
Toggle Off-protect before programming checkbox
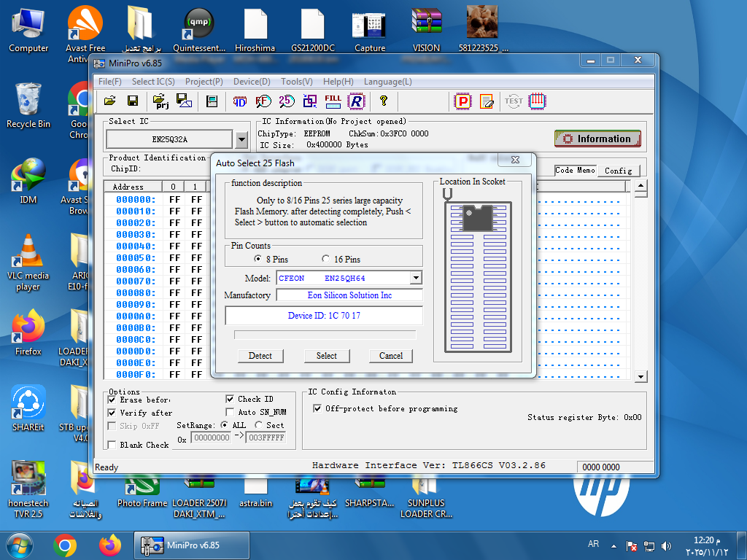click(x=317, y=409)
